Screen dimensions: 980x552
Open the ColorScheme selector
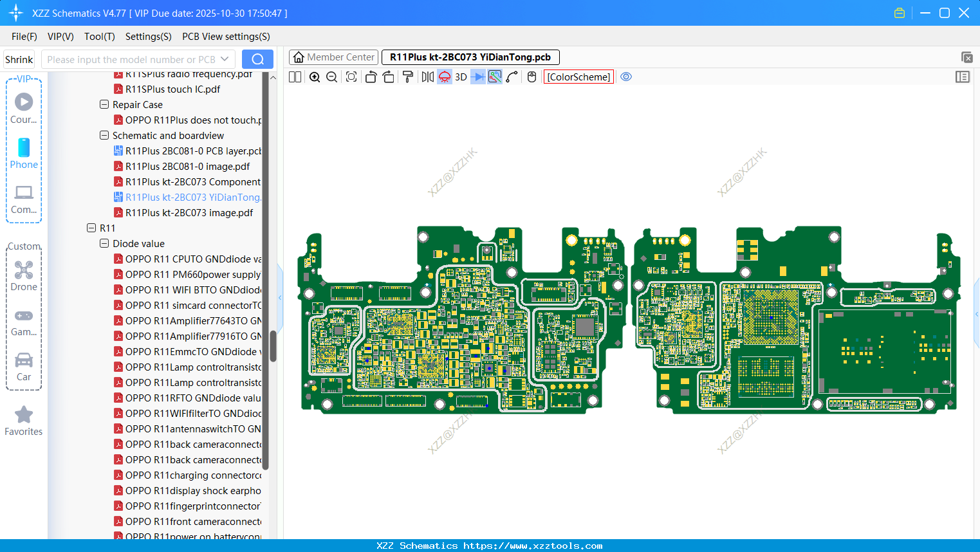(578, 77)
